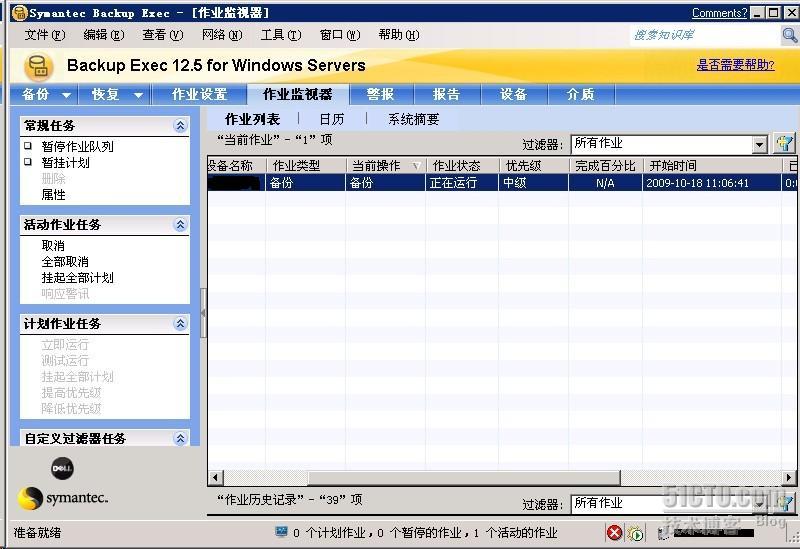Open the 窗口 menu
The width and height of the screenshot is (800, 549).
click(x=340, y=35)
